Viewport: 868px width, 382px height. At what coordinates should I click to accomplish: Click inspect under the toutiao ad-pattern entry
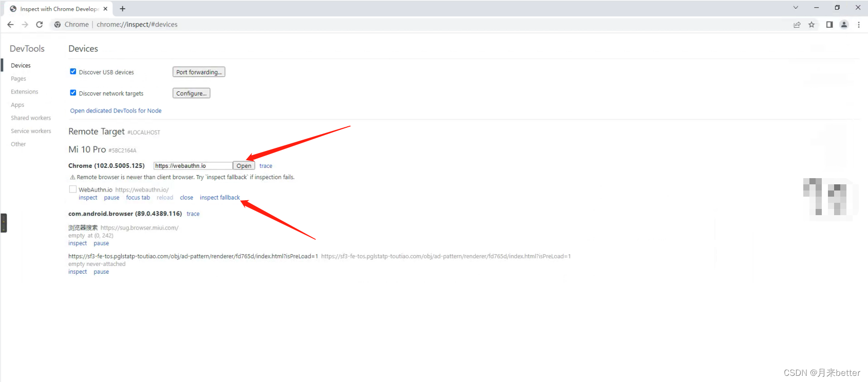click(x=78, y=272)
